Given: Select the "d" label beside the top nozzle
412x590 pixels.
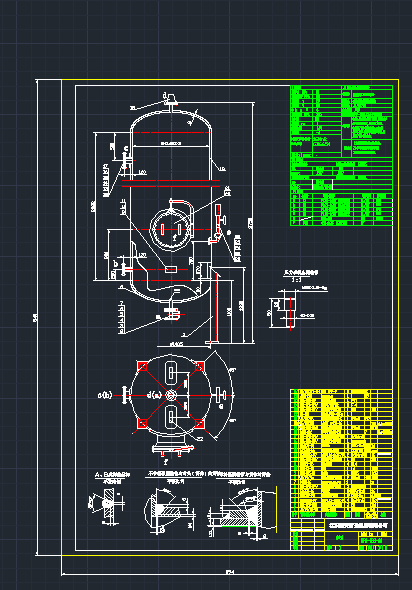Looking at the screenshot, I should pyautogui.click(x=164, y=96).
